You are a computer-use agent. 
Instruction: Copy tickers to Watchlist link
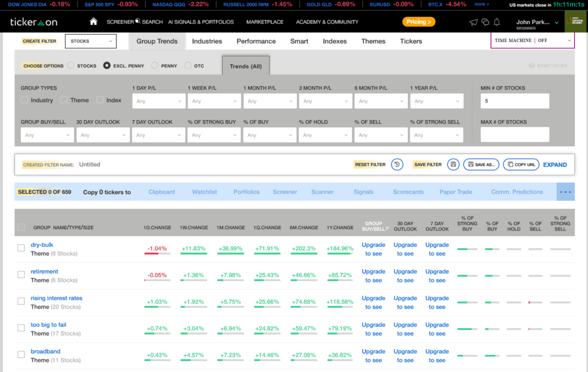click(204, 192)
